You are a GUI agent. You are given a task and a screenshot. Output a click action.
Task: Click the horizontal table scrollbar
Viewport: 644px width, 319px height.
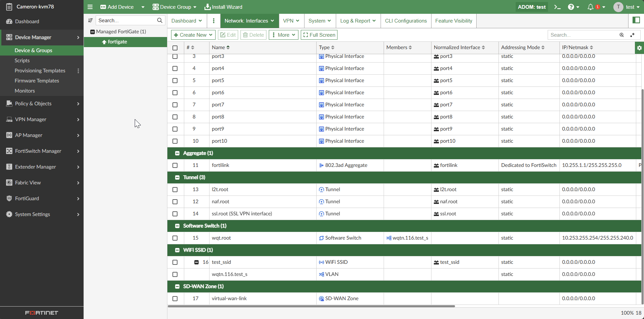[x=311, y=306]
